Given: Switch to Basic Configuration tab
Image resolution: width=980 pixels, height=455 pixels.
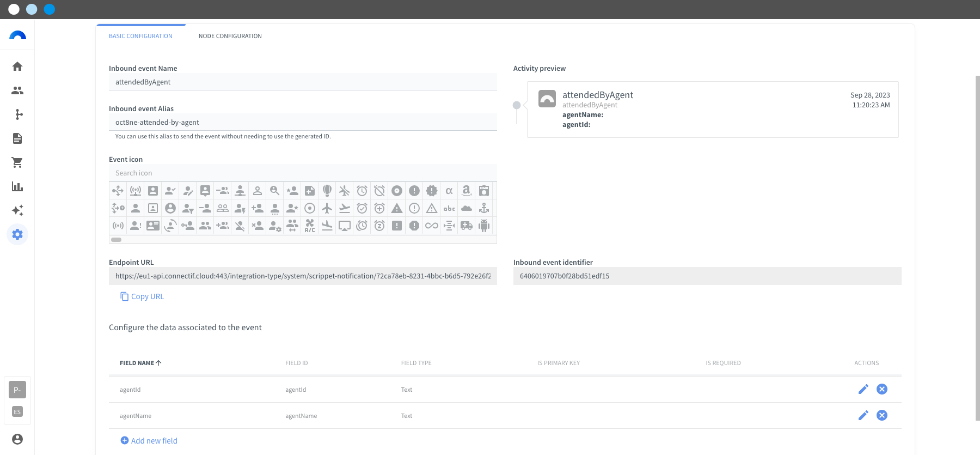Looking at the screenshot, I should (141, 36).
